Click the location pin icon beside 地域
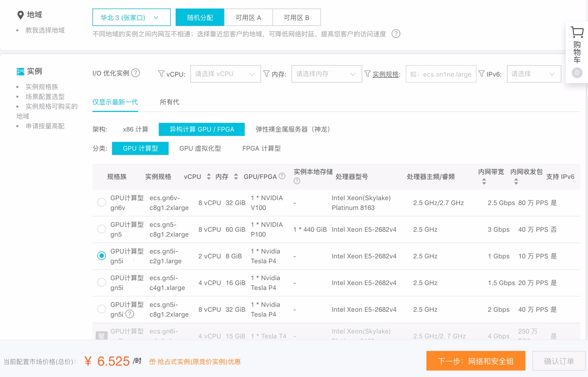Image resolution: width=588 pixels, height=377 pixels. coord(20,15)
